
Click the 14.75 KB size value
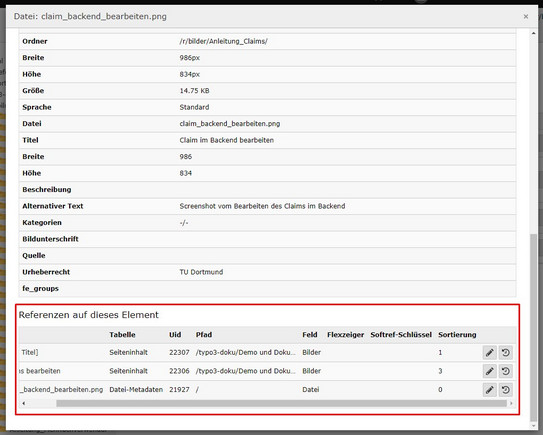click(194, 91)
